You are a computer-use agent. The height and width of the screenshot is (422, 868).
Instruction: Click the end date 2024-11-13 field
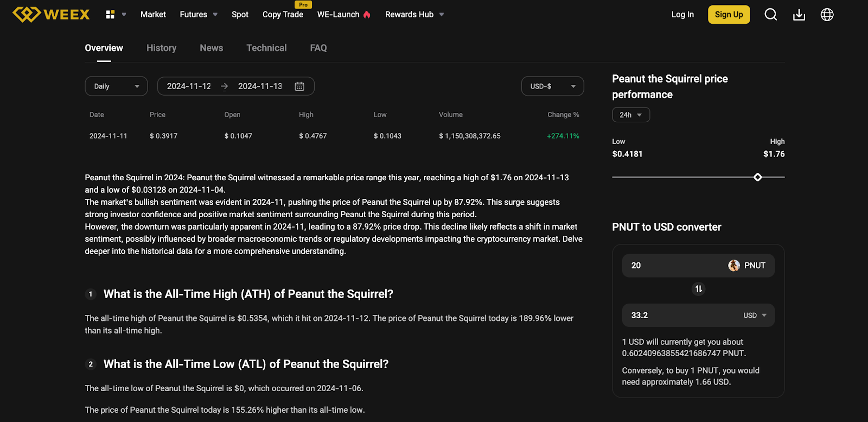[x=260, y=86]
